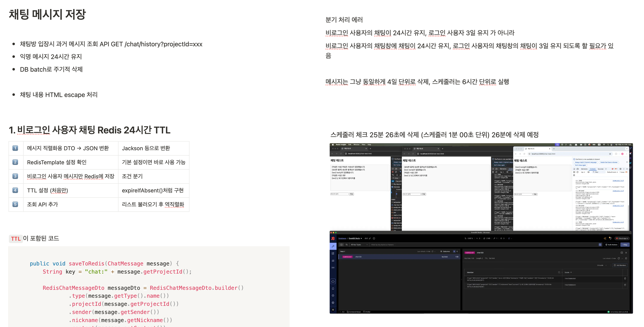This screenshot has width=644, height=327.
Task: Click the Copilot sparkle icon in Redis Insight header
Action: pyautogui.click(x=605, y=238)
